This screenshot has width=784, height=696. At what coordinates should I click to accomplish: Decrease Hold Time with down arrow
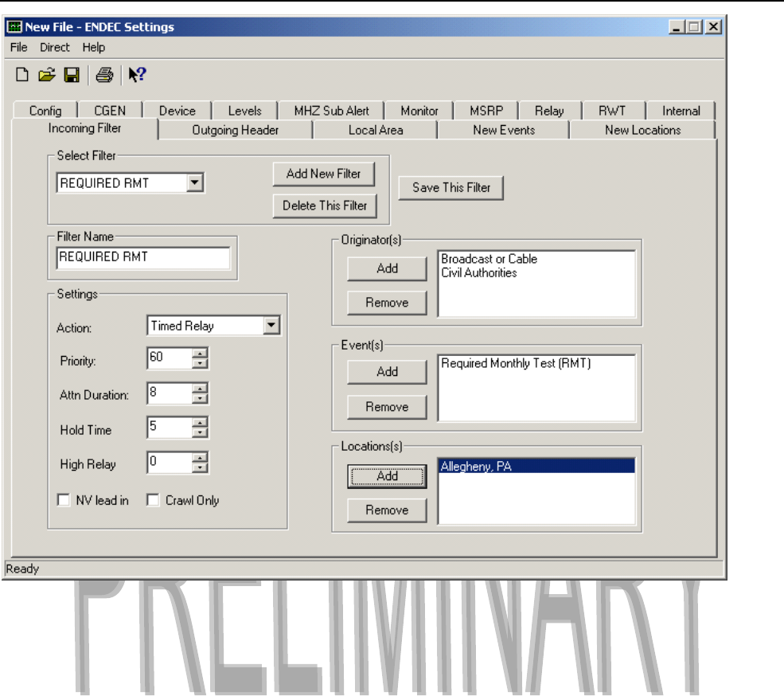pyautogui.click(x=200, y=432)
